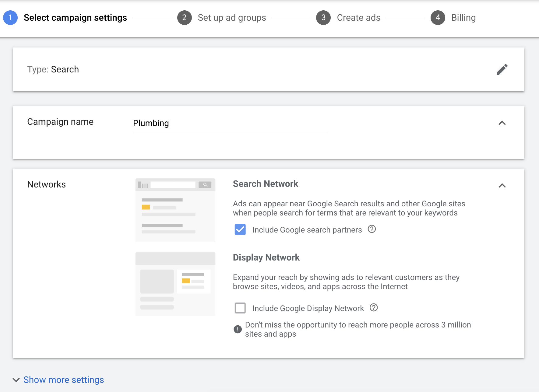Click the 'Don't miss the opportunity' notice text

[x=358, y=329]
